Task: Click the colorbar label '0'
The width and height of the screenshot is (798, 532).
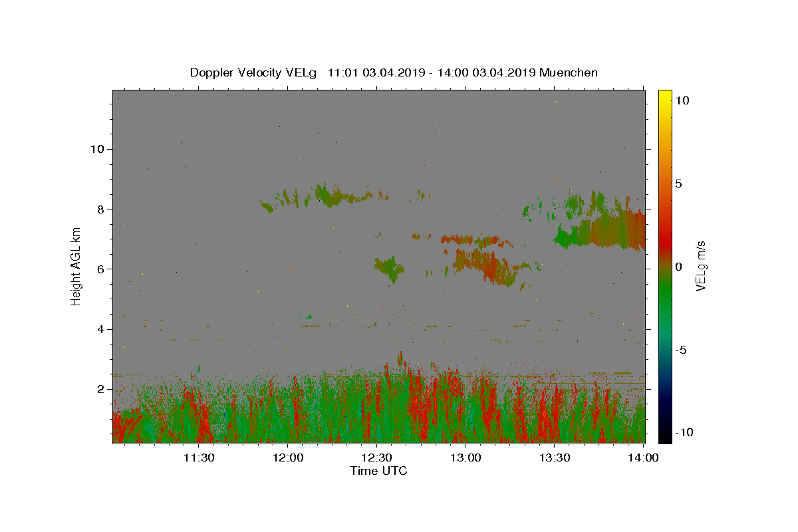Action: point(678,267)
